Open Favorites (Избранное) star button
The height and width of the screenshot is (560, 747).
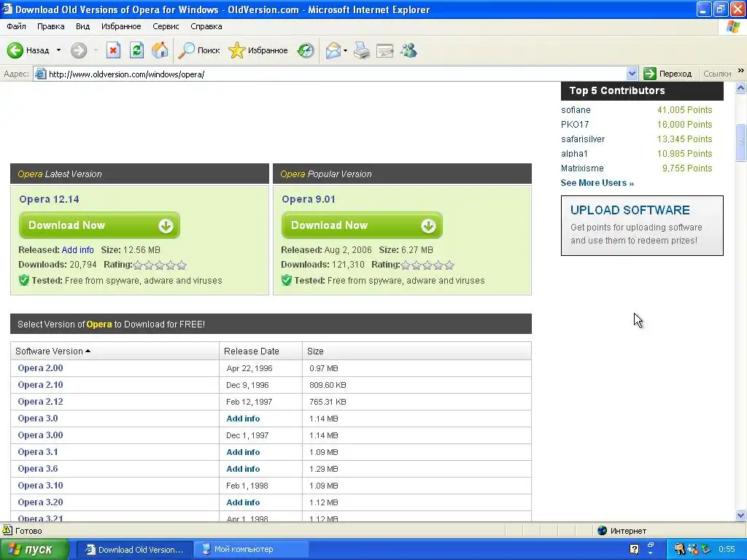tap(258, 50)
